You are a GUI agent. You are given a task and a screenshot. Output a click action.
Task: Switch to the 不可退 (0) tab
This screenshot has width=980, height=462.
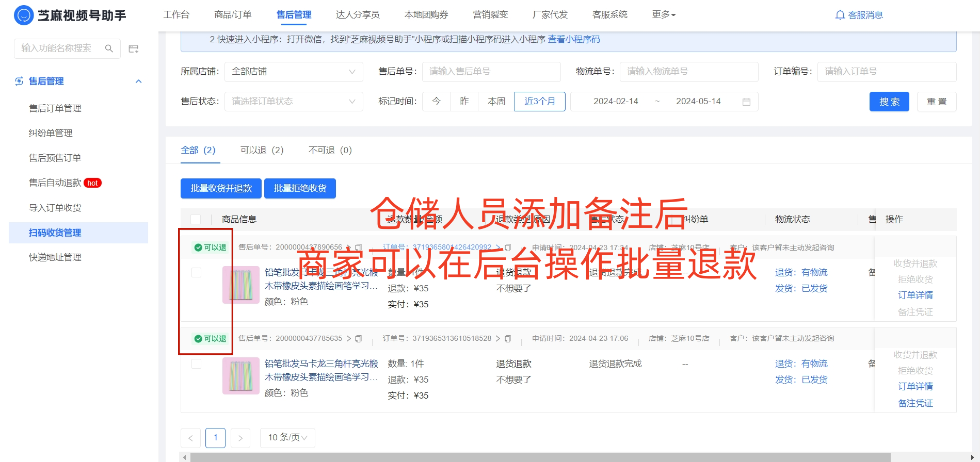[330, 150]
